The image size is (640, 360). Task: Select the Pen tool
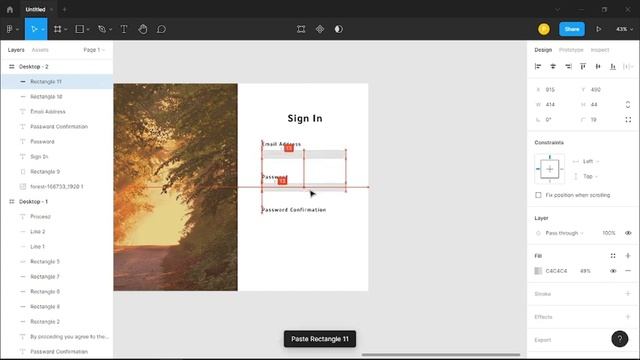(102, 29)
